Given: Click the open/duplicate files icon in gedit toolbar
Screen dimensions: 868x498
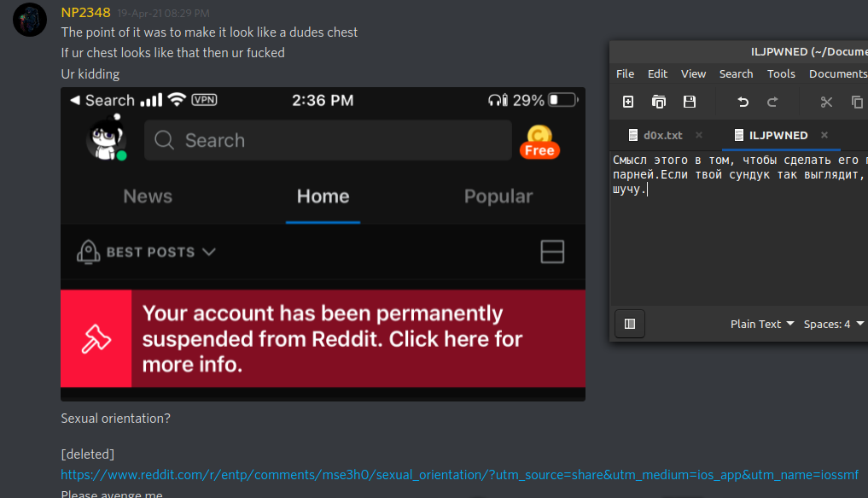Looking at the screenshot, I should [x=659, y=102].
